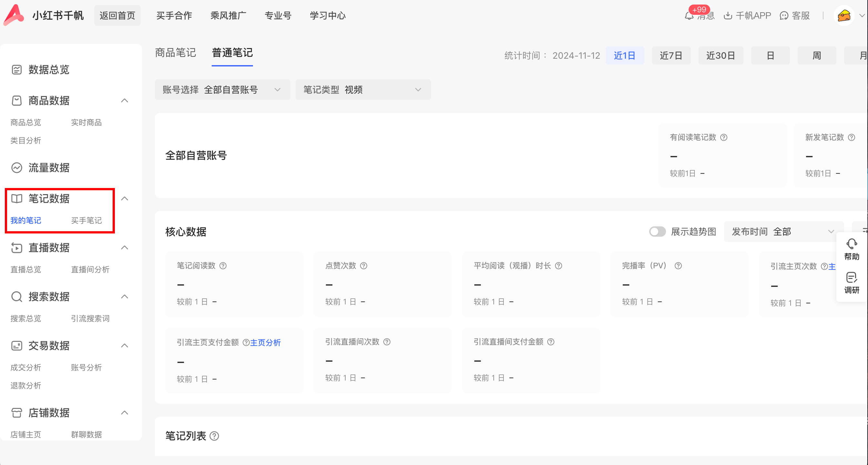This screenshot has width=868, height=465.
Task: Collapse the 商品数据 sidebar section
Action: pyautogui.click(x=125, y=100)
